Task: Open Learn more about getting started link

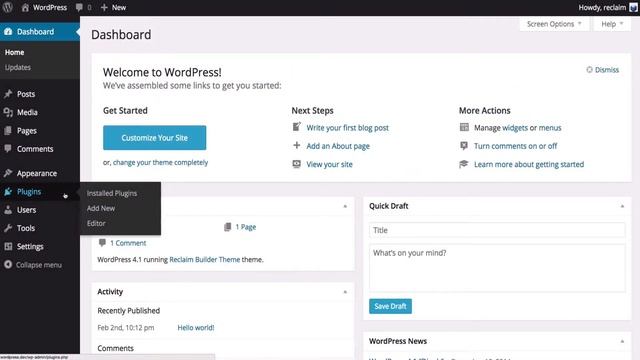Action: [529, 164]
